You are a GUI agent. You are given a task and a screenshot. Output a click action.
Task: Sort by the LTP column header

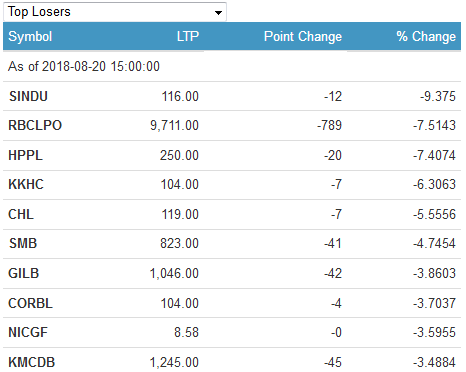pos(188,36)
